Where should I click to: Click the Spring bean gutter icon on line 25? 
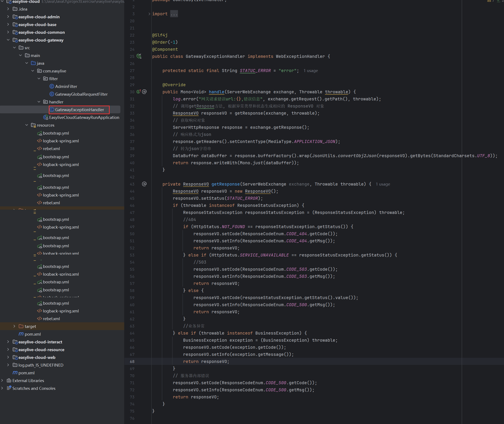point(139,56)
